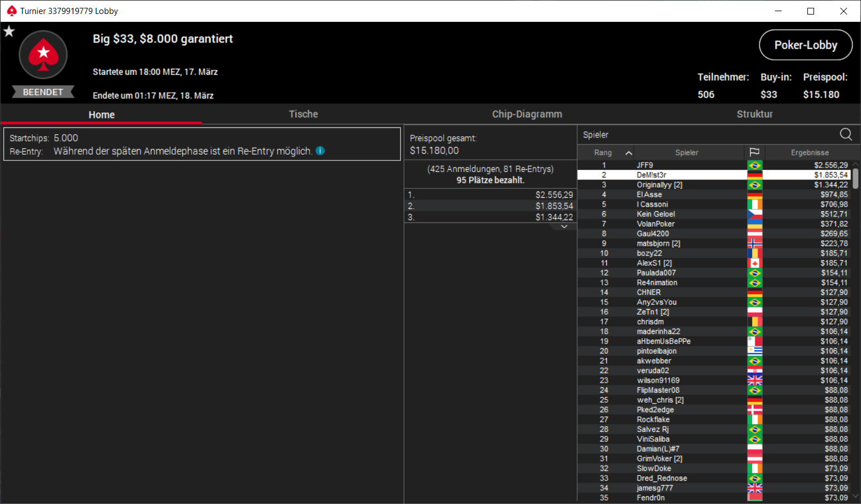This screenshot has height=504, width=861.
Task: Click the search magnifier in Spieler panel
Action: [845, 134]
